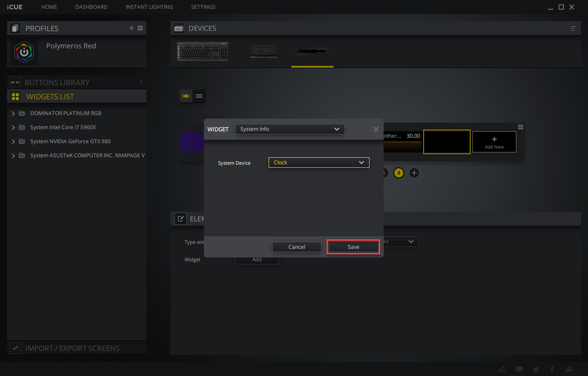Open the 24-hour phone support icon
The width and height of the screenshot is (588, 376).
503,369
